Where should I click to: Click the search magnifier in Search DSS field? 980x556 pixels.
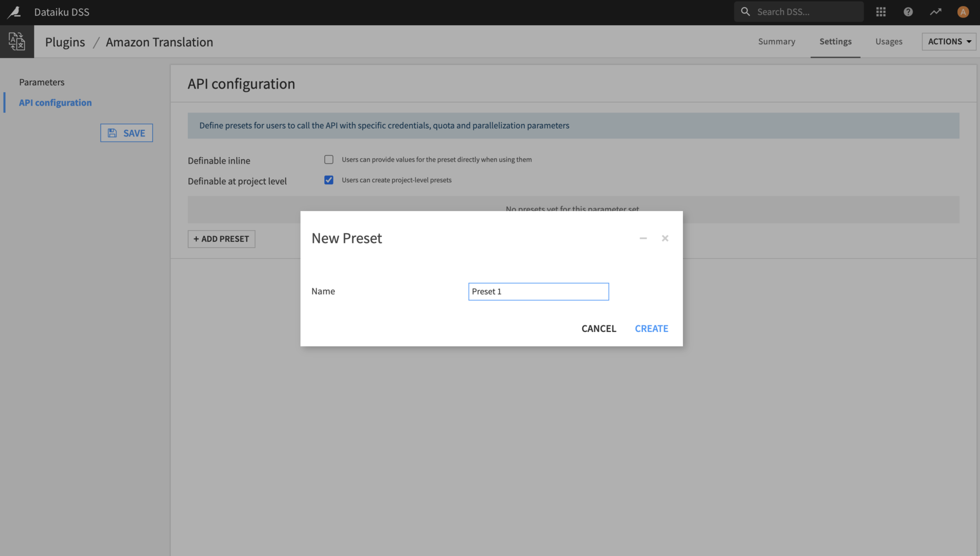coord(745,11)
